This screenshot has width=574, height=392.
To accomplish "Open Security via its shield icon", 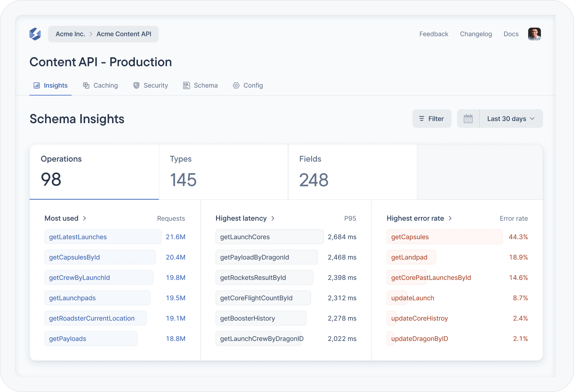I will tap(136, 85).
